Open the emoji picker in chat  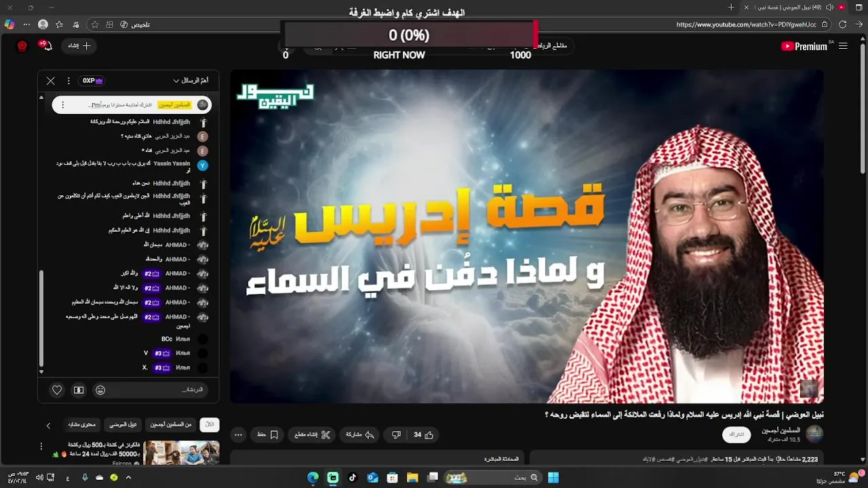pos(100,390)
